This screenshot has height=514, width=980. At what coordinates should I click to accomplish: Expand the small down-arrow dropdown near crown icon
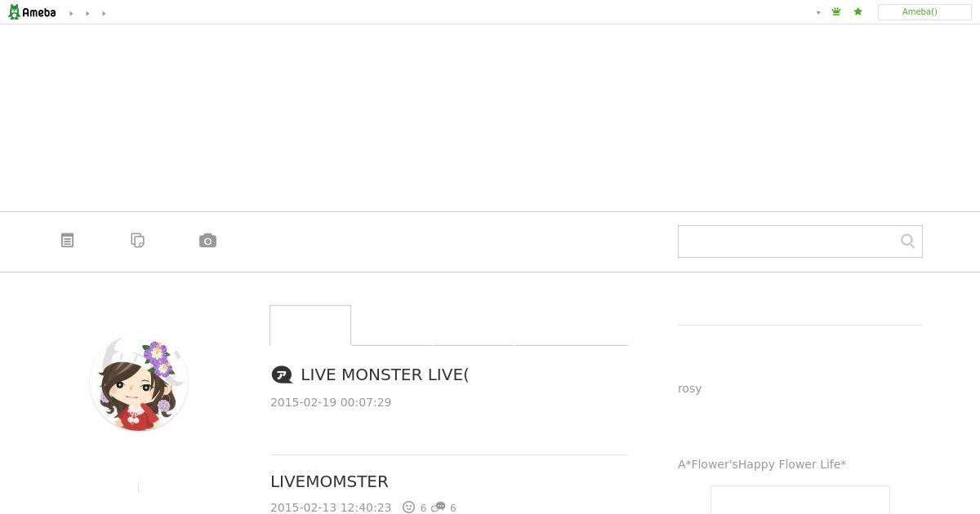[x=818, y=13]
